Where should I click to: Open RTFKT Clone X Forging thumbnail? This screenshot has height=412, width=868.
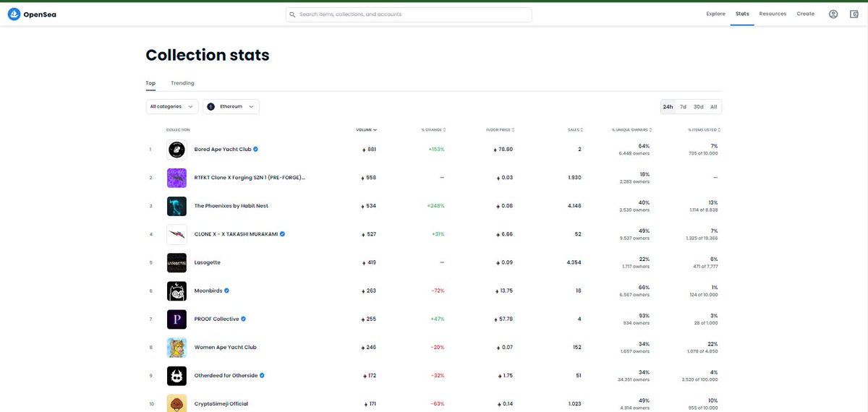coord(176,178)
